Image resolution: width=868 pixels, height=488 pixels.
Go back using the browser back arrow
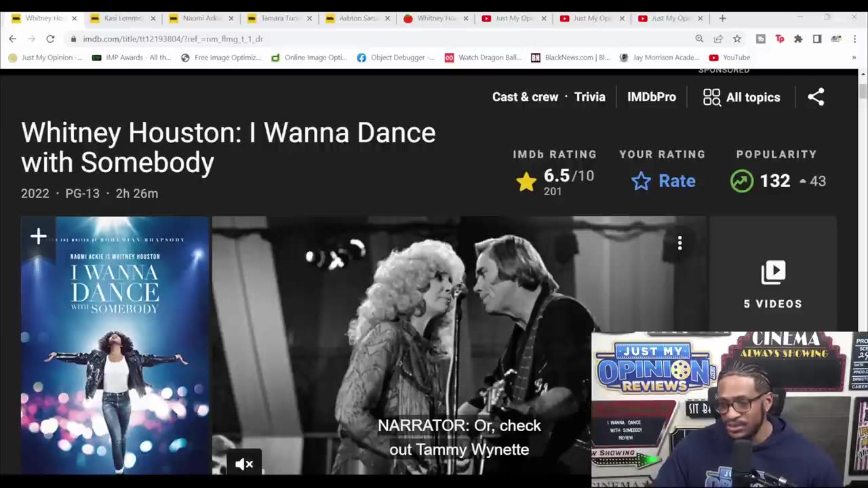click(x=12, y=39)
